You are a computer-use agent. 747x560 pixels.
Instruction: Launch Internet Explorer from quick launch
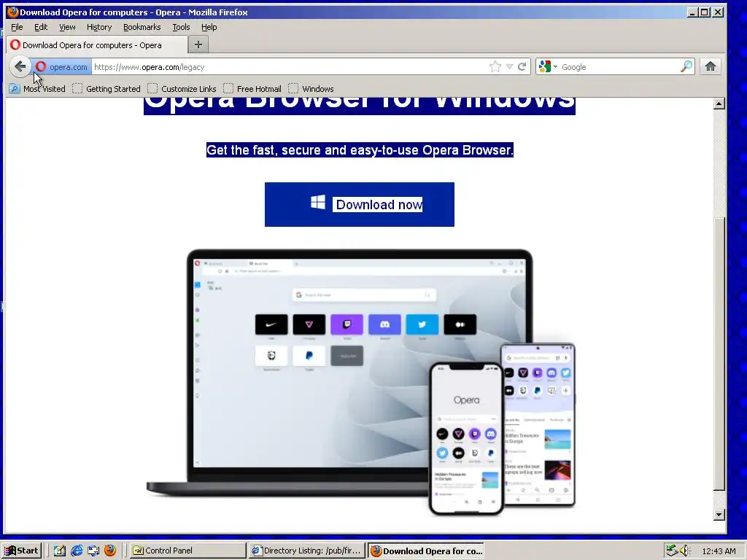76,551
